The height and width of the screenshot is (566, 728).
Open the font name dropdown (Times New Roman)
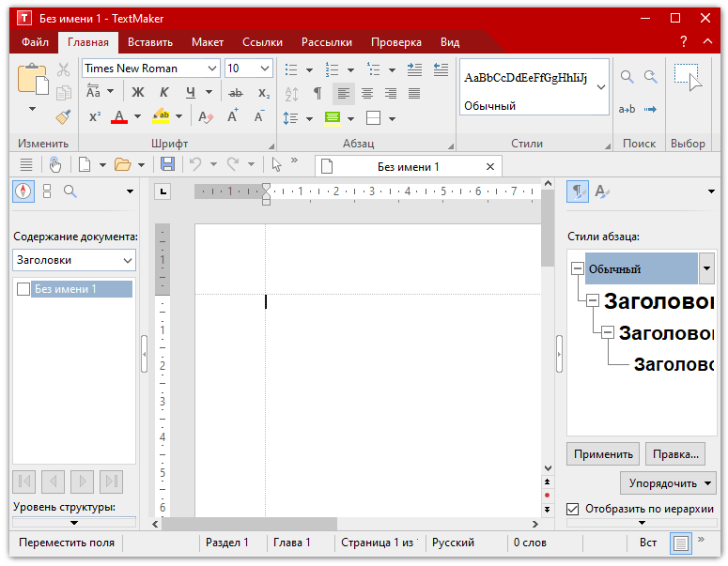(211, 69)
